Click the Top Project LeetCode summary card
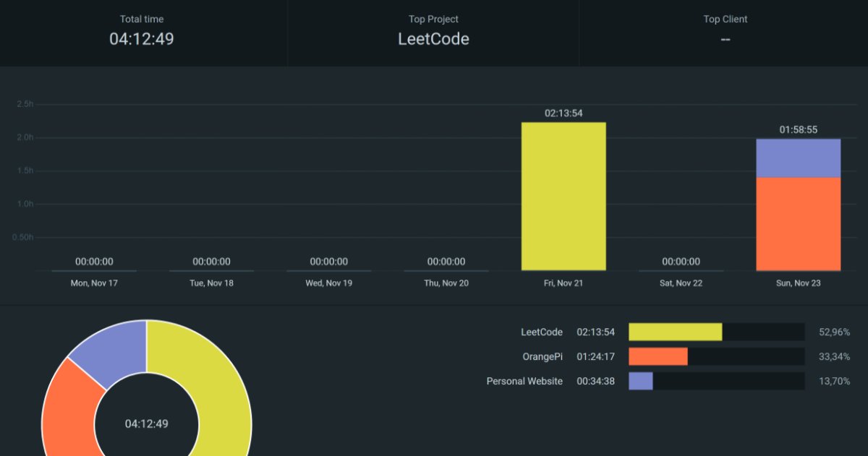Screen dimensions: 868x456 tap(433, 32)
